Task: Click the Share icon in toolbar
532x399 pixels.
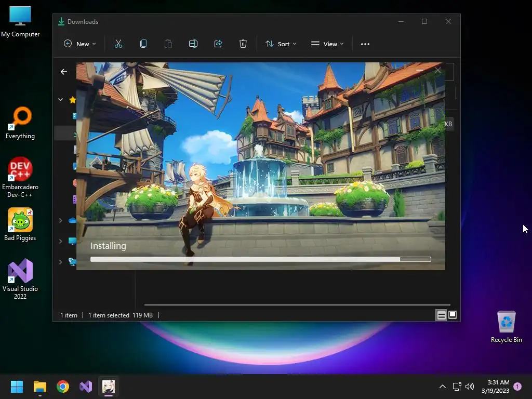Action: tap(218, 44)
